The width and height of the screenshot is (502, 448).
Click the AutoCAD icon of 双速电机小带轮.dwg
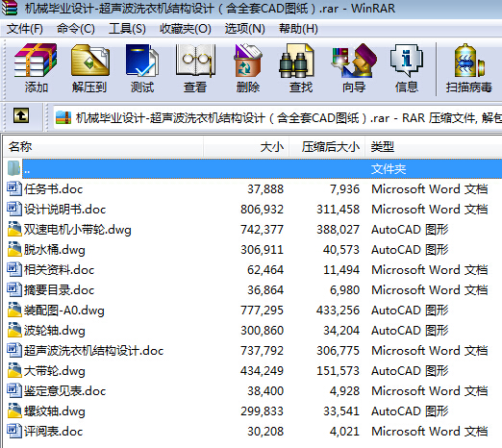pos(14,229)
